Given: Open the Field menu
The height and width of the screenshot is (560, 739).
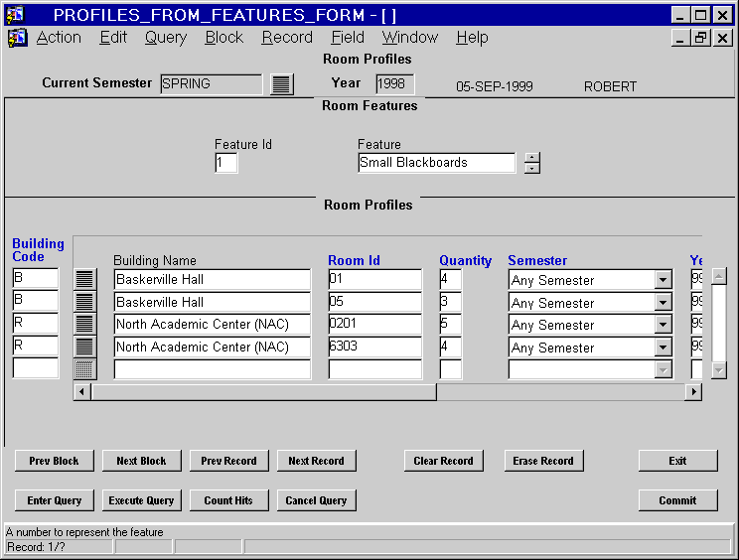Looking at the screenshot, I should 348,37.
